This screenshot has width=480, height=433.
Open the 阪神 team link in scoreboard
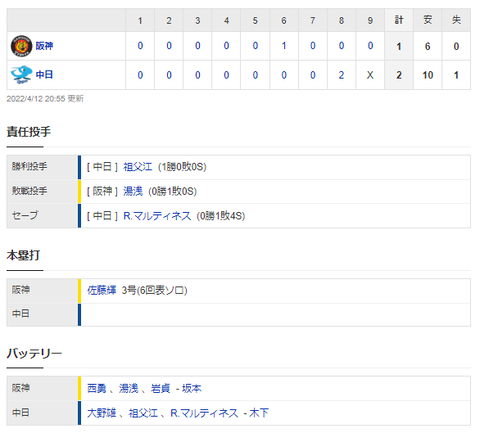(x=44, y=46)
